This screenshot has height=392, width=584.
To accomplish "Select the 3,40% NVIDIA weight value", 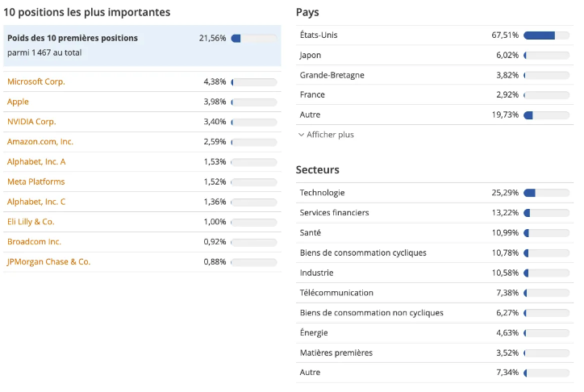I will [x=215, y=122].
